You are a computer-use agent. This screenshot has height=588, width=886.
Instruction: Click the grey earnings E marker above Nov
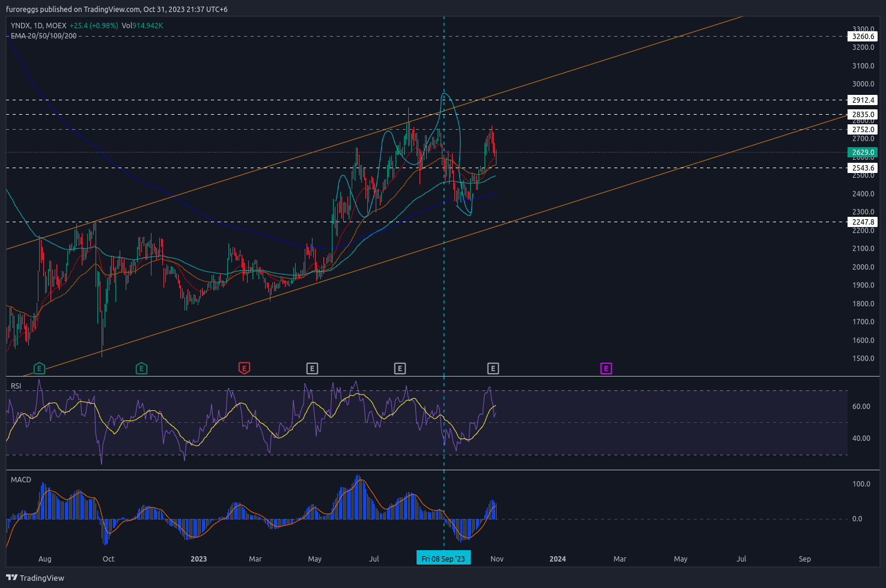(x=493, y=368)
